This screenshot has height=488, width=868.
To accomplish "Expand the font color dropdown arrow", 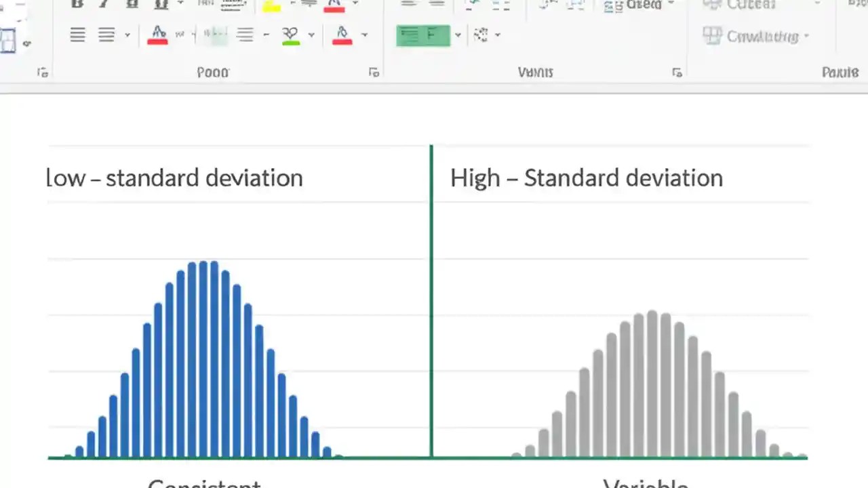I will point(355,5).
